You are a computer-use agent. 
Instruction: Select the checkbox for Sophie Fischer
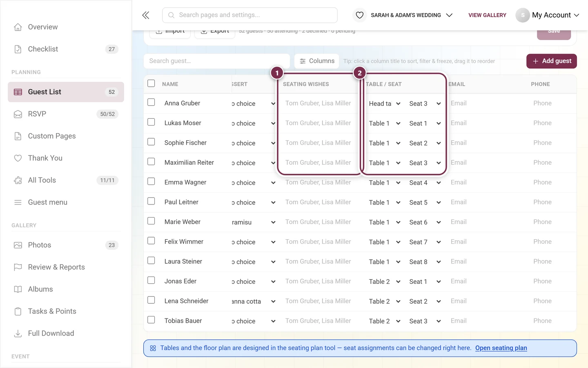click(151, 142)
